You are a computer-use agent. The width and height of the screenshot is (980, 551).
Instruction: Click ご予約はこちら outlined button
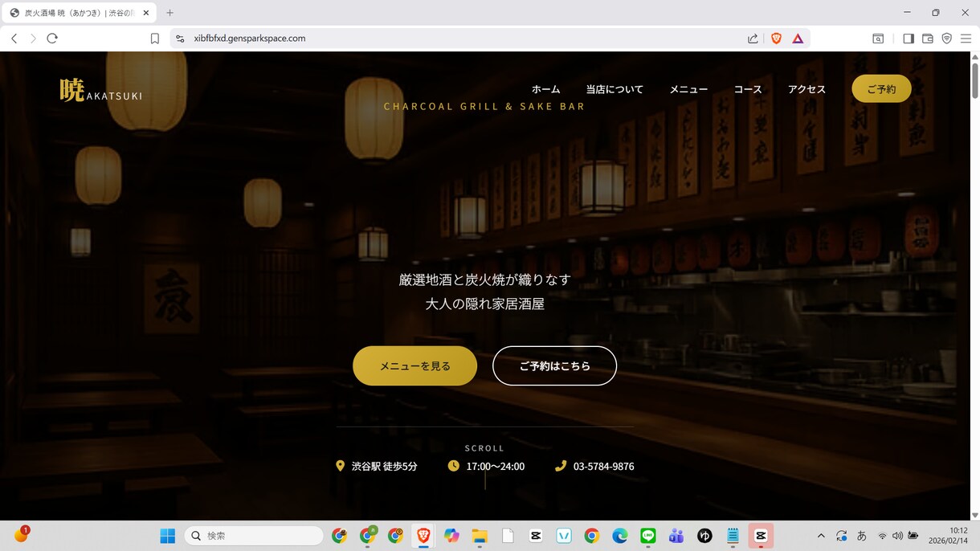click(x=554, y=365)
